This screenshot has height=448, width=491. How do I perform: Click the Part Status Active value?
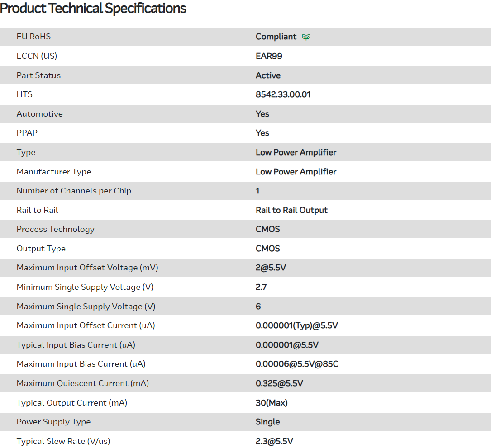tap(268, 75)
